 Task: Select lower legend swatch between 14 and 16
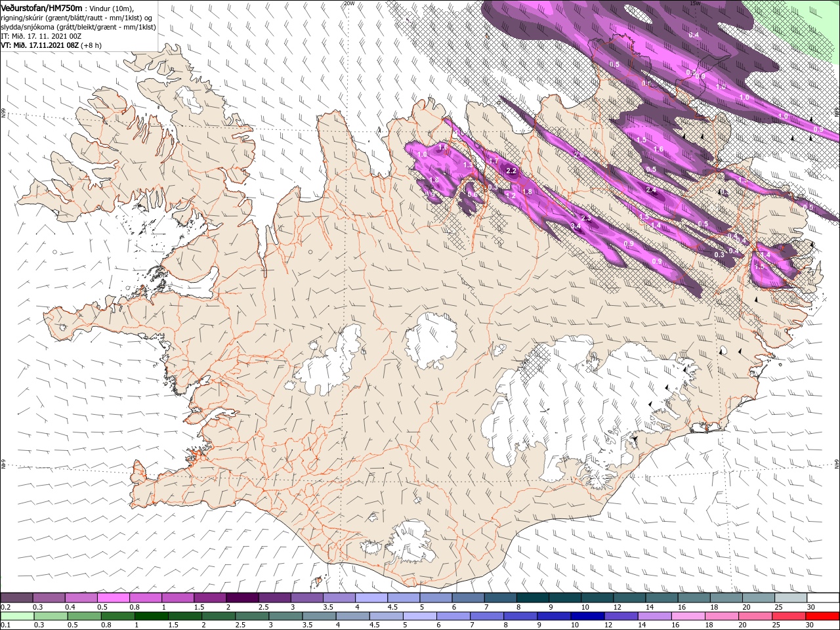655,616
